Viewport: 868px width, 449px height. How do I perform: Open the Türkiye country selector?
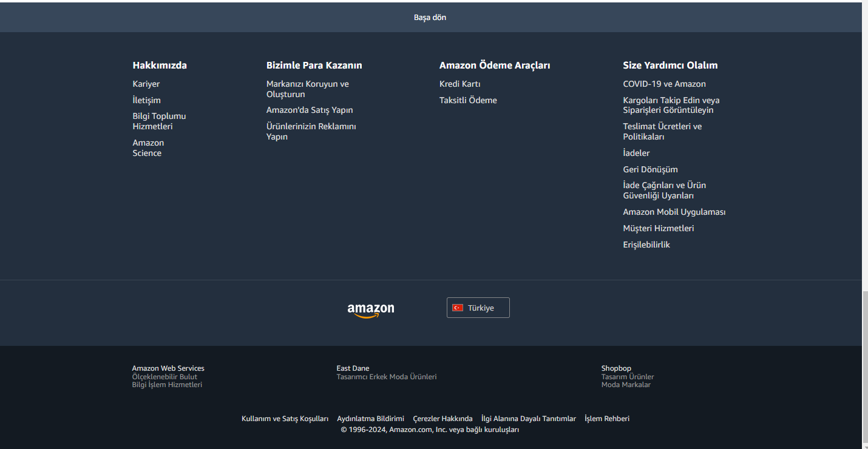[478, 308]
